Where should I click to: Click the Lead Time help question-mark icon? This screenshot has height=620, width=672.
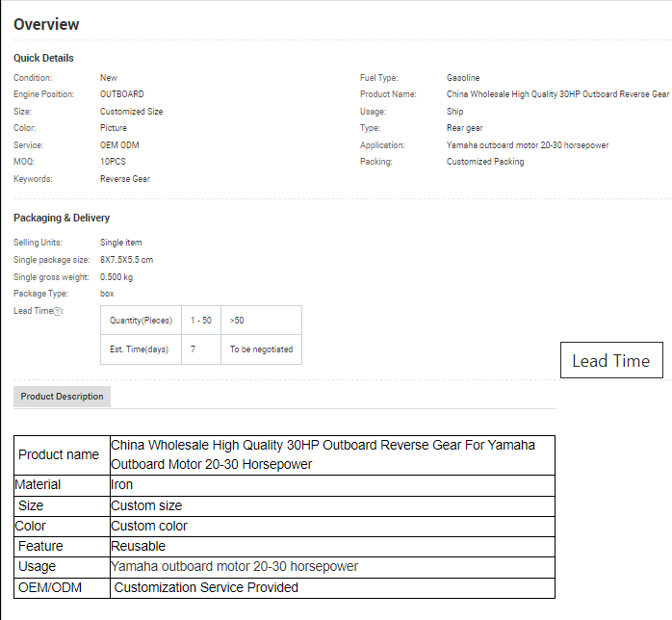click(x=58, y=311)
